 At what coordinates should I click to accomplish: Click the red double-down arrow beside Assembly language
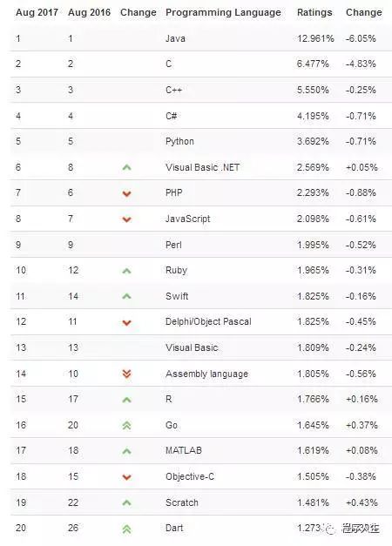tap(127, 374)
